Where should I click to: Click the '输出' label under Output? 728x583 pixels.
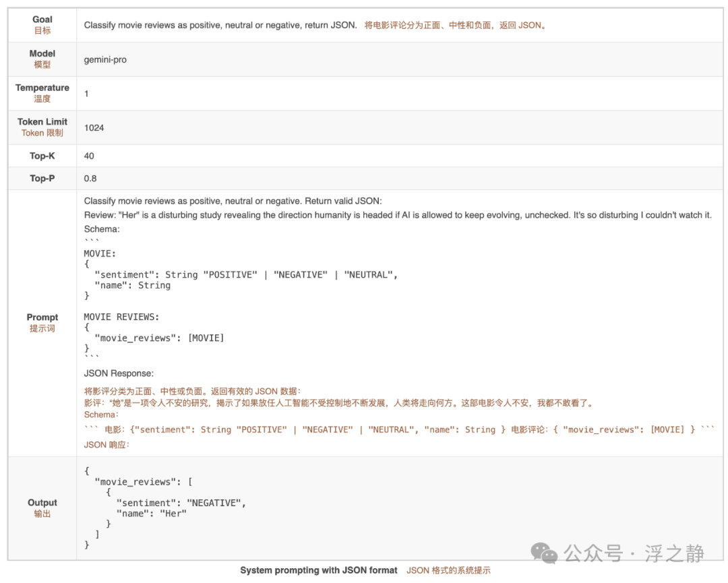pyautogui.click(x=42, y=514)
